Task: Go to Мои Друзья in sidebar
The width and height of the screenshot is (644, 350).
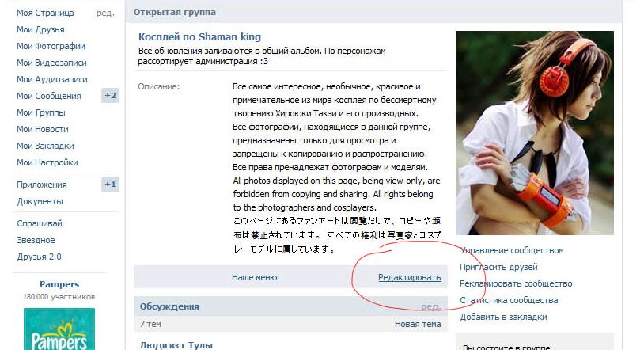Action: (40, 29)
